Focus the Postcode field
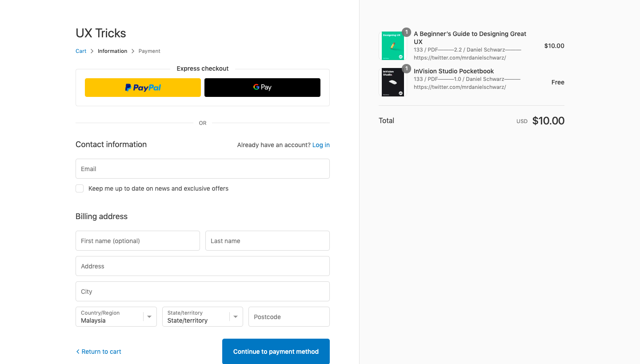 pos(289,317)
